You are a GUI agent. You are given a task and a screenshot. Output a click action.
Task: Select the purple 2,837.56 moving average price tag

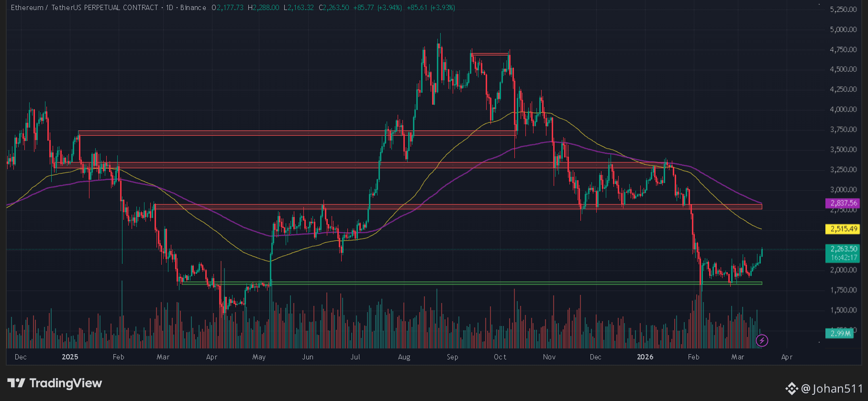coord(843,203)
